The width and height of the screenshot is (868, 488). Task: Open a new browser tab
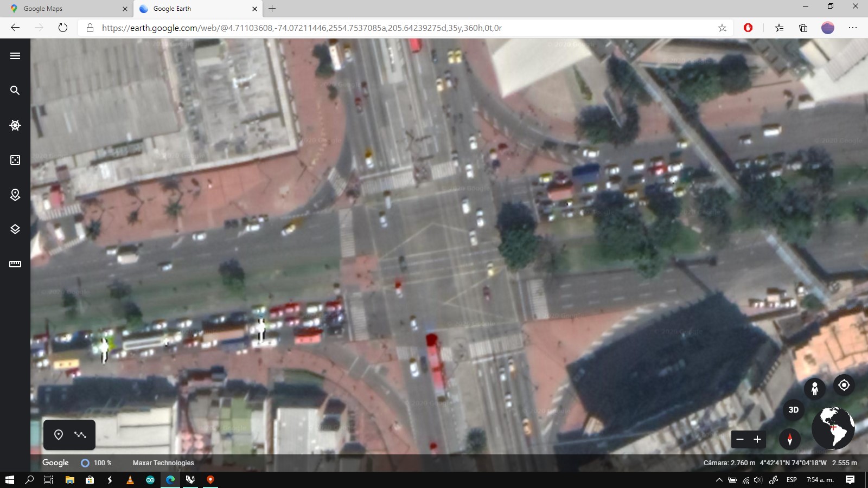pyautogui.click(x=272, y=9)
